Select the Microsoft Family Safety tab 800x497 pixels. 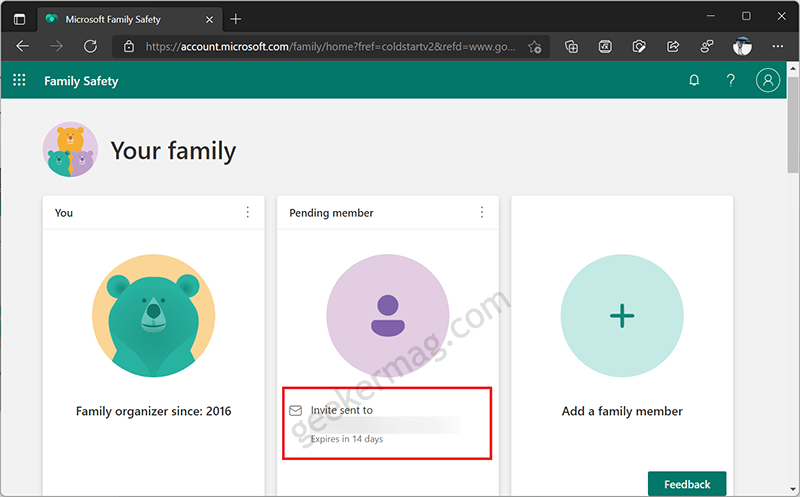point(130,19)
